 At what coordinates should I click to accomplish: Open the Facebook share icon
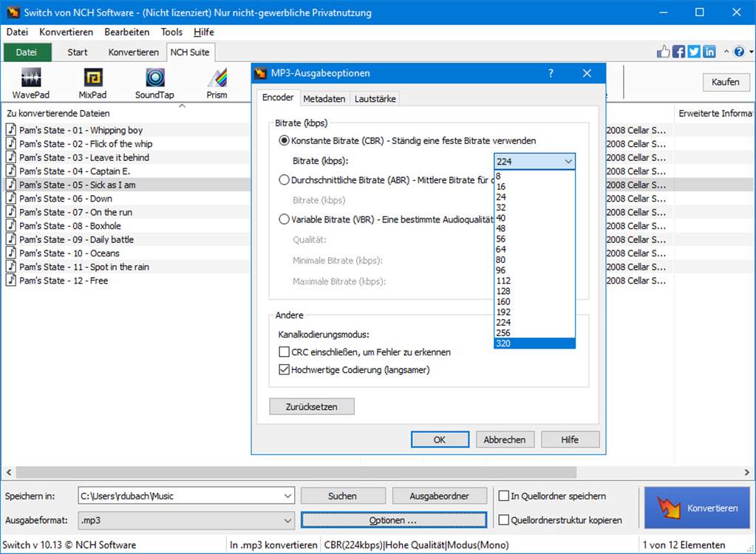pyautogui.click(x=678, y=52)
